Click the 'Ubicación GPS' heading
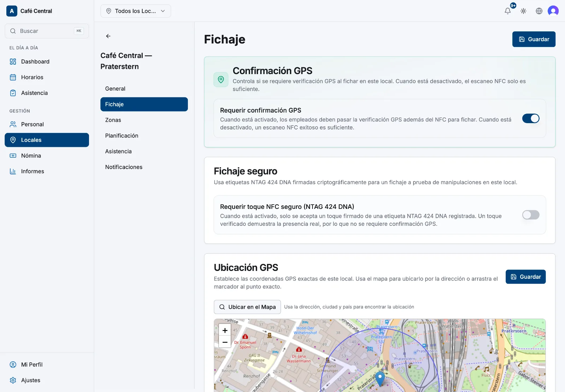 click(x=246, y=267)
